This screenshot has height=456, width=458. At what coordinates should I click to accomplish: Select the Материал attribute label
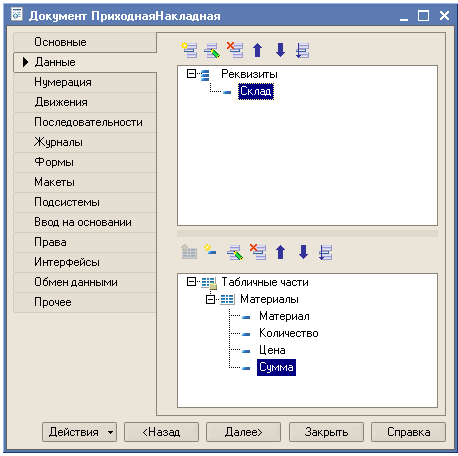point(284,316)
